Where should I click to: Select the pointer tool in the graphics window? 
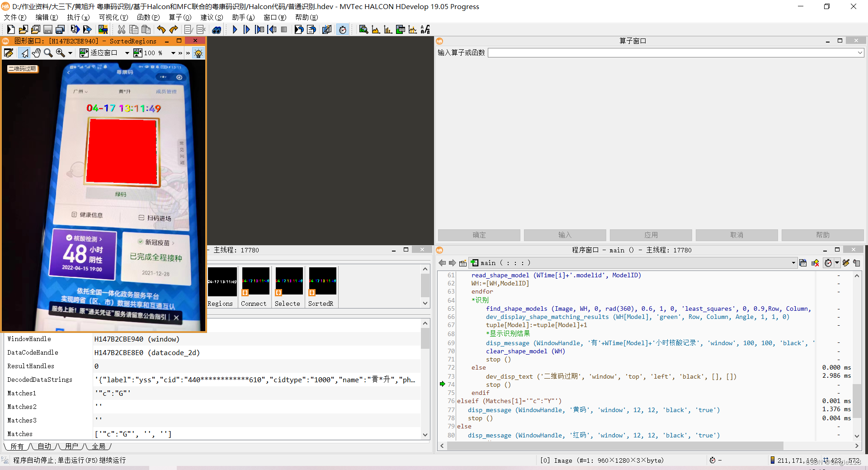click(x=24, y=53)
